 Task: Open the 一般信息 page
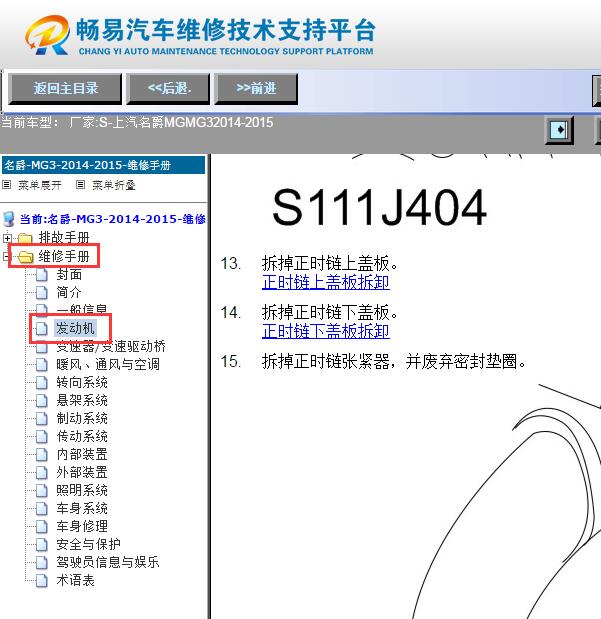(x=82, y=309)
